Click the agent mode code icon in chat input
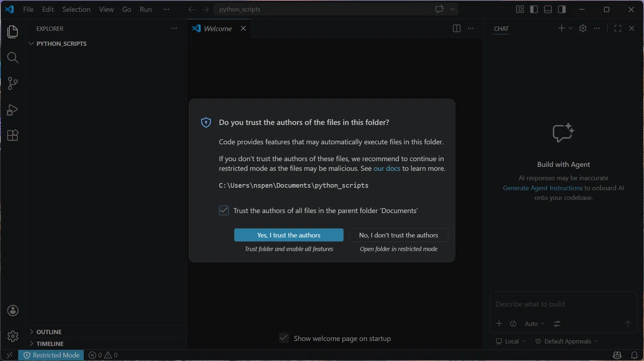644x361 pixels. tap(513, 323)
